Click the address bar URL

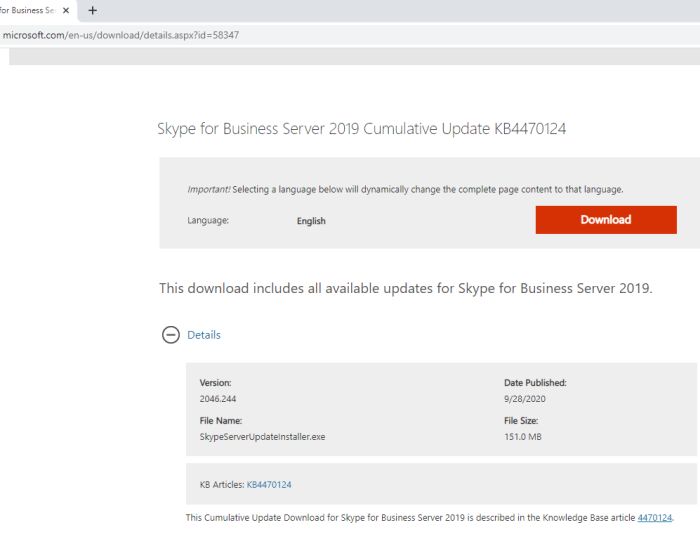click(121, 35)
